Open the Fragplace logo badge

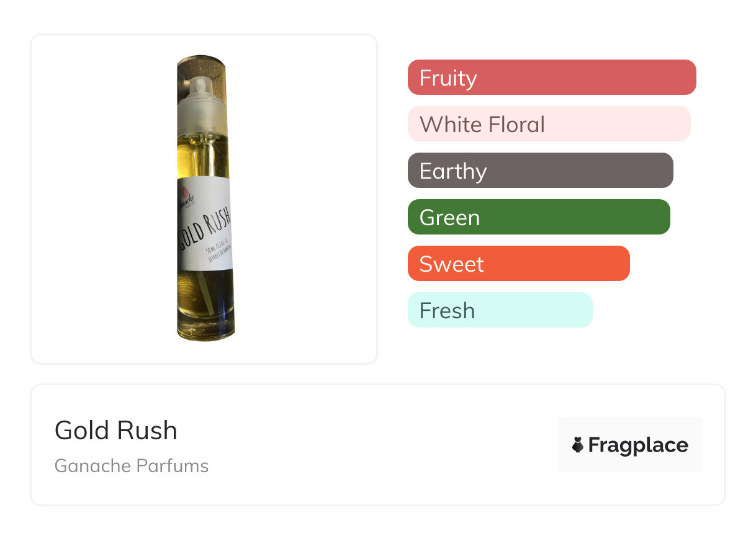(630, 445)
